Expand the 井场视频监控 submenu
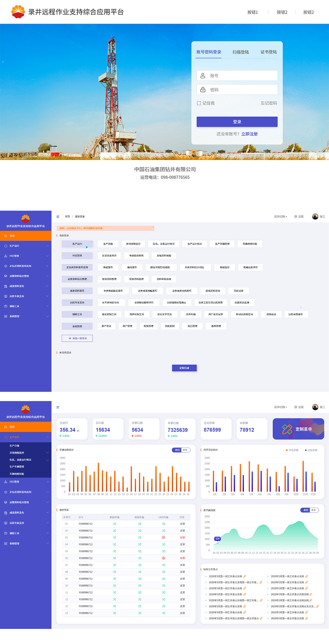 [47, 453]
